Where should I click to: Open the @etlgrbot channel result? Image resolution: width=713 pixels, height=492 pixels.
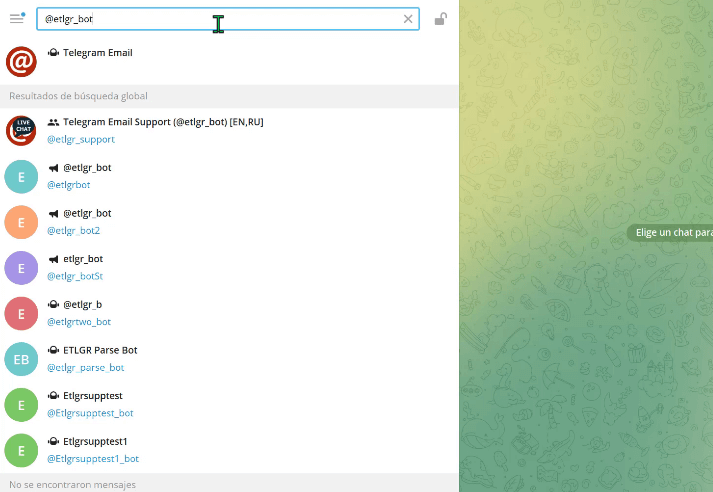(229, 176)
